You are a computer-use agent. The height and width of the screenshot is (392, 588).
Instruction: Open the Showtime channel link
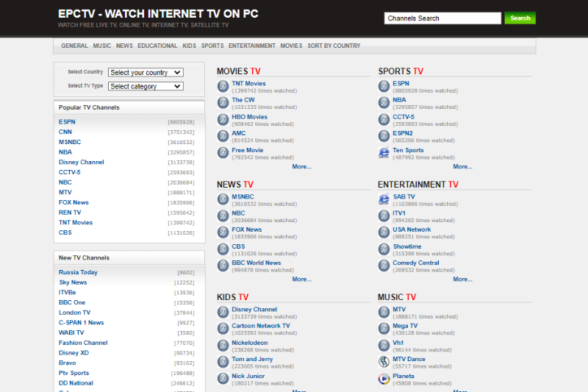pos(407,246)
